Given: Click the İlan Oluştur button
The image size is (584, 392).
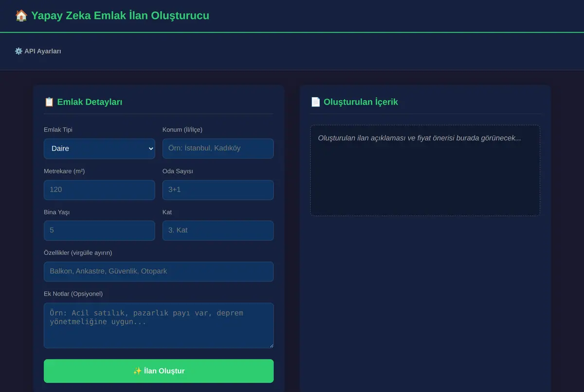Looking at the screenshot, I should [159, 371].
